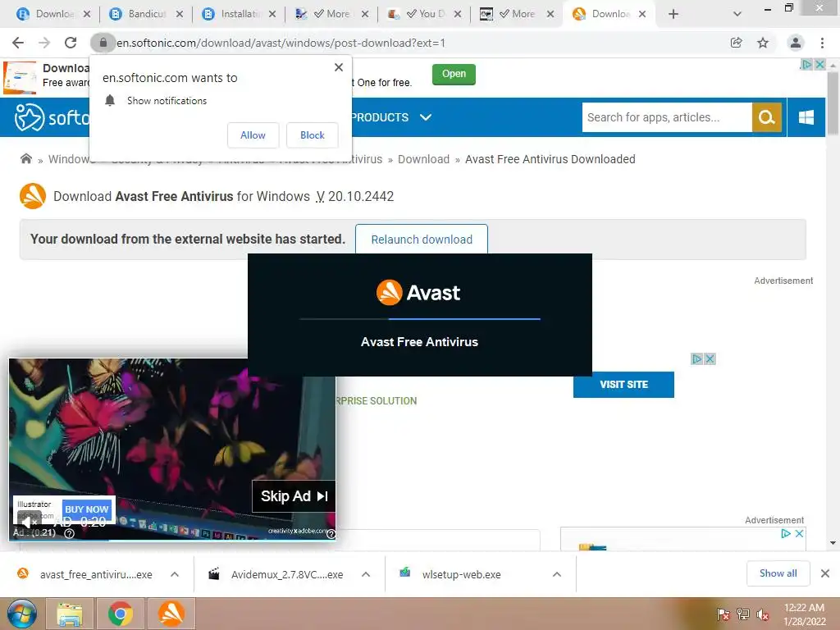Click Relaunch download button

(x=422, y=240)
